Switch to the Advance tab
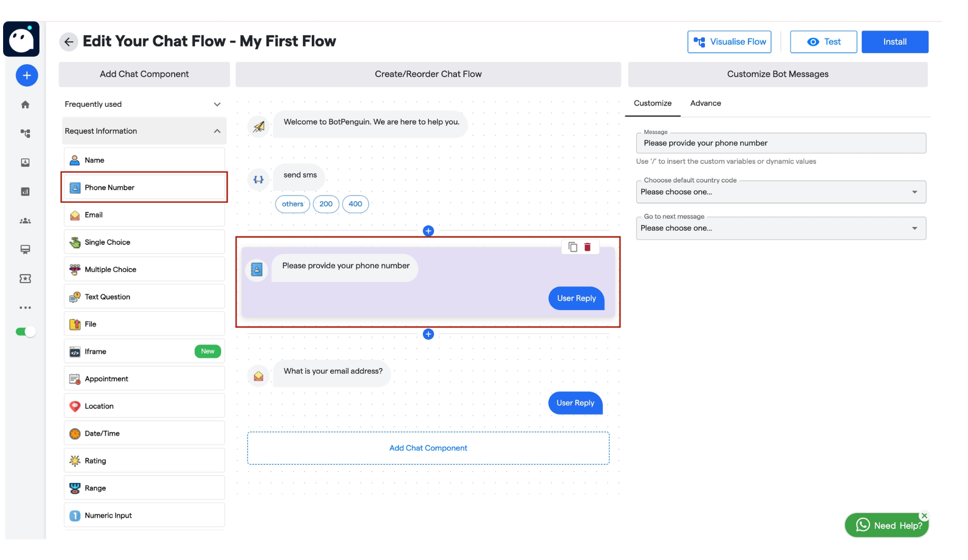The height and width of the screenshot is (560, 968). (x=706, y=103)
